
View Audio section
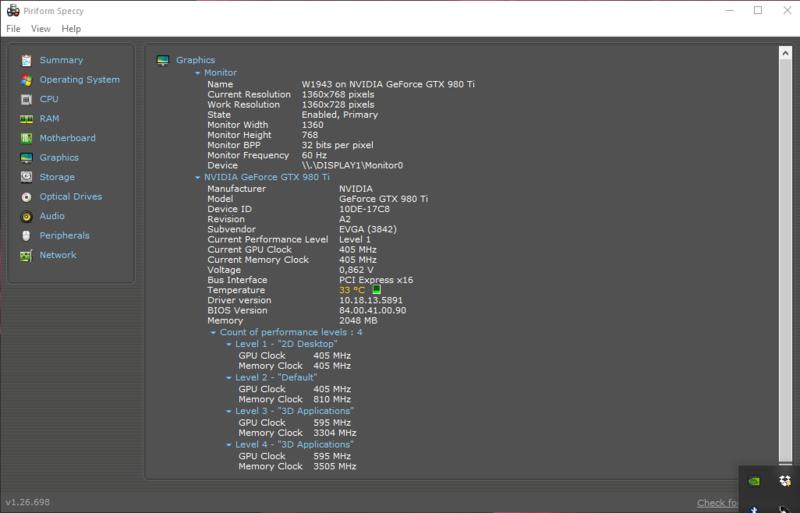(52, 216)
